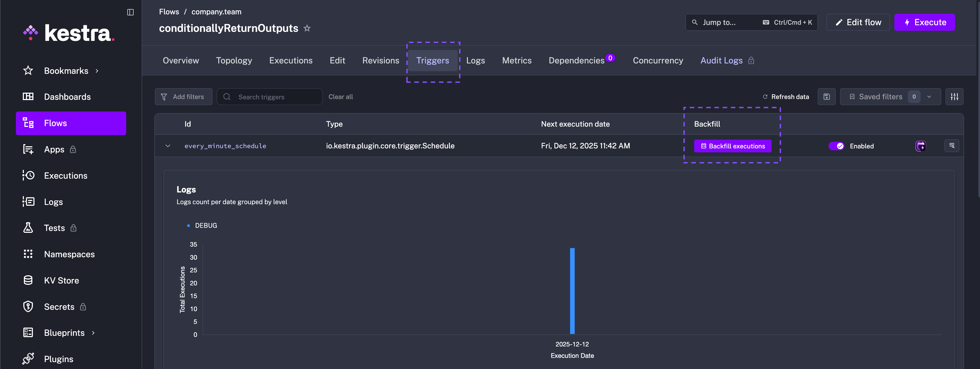Expand the Bookmarks submenu arrow
This screenshot has height=369, width=980.
[x=97, y=71]
